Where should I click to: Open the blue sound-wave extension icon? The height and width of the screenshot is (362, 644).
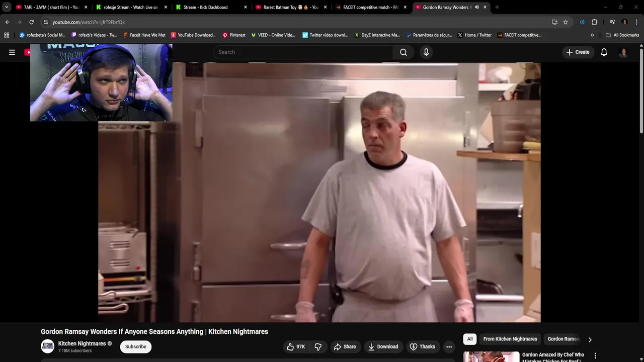coord(582,22)
